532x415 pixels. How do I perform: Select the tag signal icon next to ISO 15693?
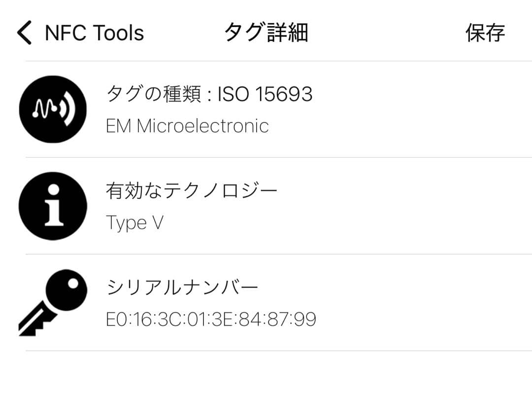click(53, 109)
